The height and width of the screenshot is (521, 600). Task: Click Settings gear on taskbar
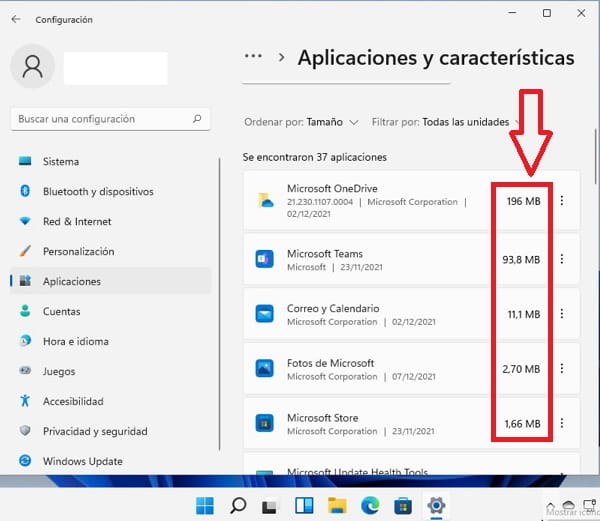436,506
